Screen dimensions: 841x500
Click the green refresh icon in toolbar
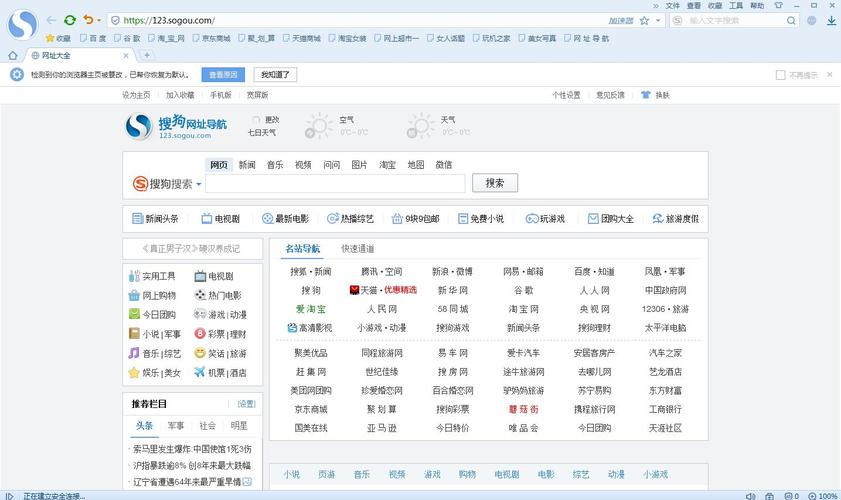(70, 20)
